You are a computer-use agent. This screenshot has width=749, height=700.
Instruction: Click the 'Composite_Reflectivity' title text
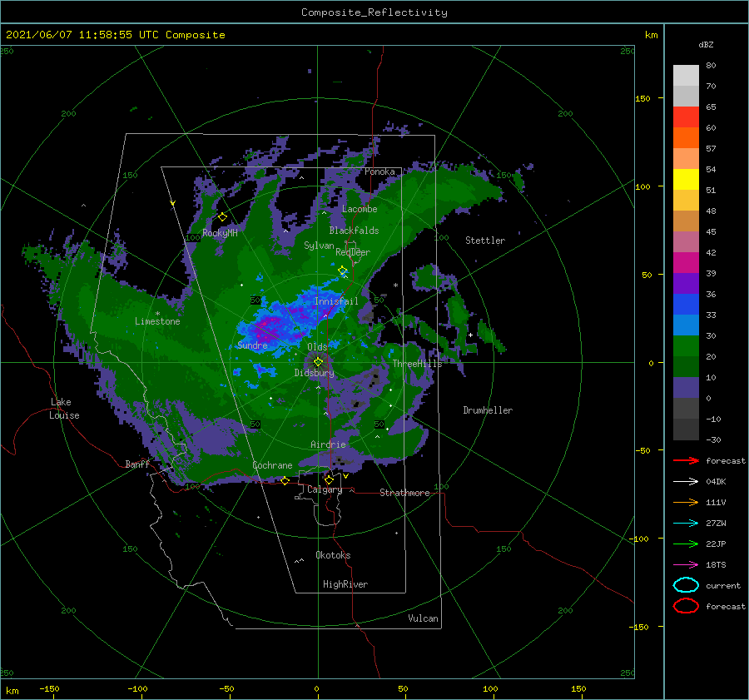point(374,12)
